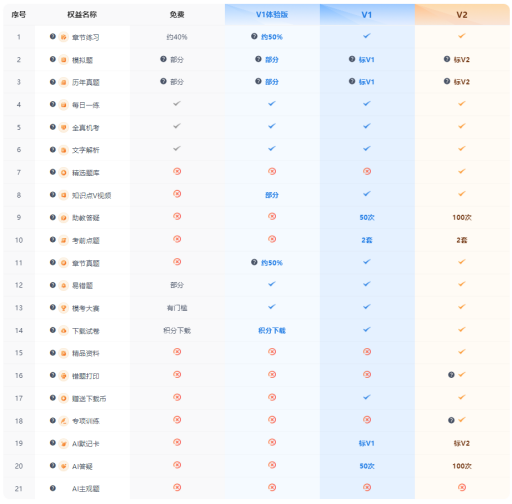Click V1 column checkmark for 知识点V视频
The image size is (512, 504).
(x=367, y=194)
